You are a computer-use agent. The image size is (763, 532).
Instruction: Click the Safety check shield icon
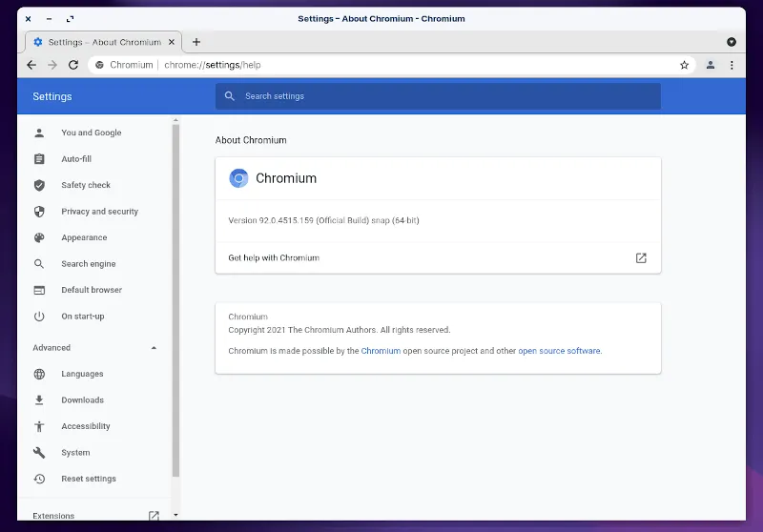click(39, 185)
